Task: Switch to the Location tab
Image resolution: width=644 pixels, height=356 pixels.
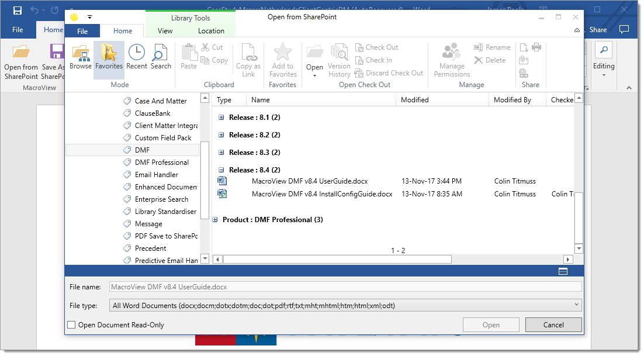Action: pyautogui.click(x=211, y=31)
